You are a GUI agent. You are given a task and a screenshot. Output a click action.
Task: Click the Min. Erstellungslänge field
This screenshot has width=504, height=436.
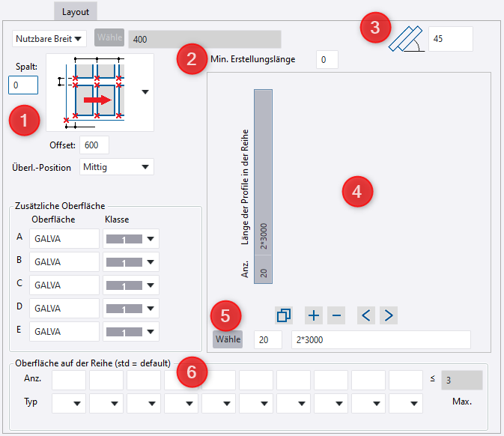[327, 59]
